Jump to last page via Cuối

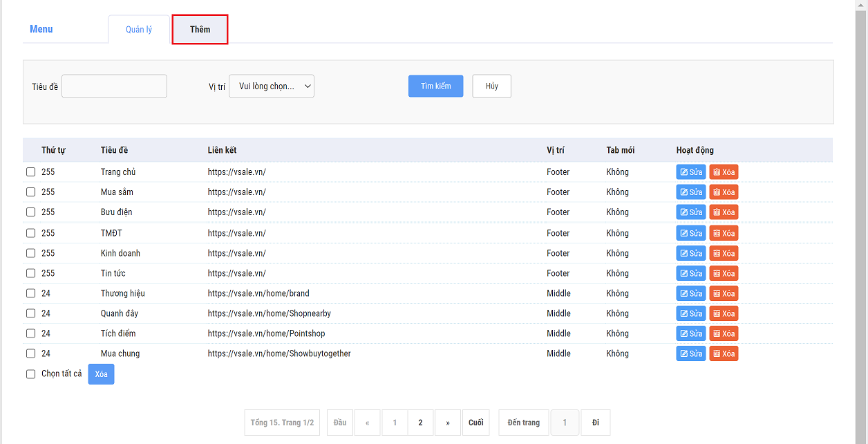[475, 423]
